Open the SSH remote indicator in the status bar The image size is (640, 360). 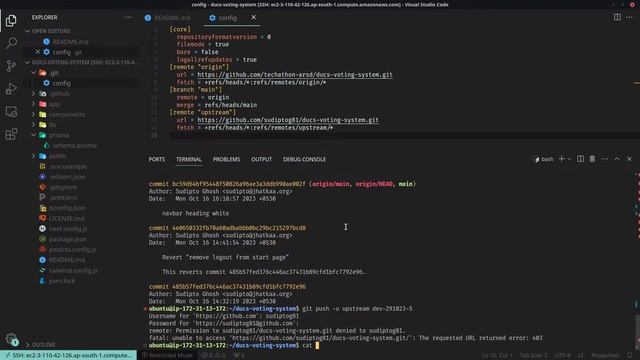point(69,355)
